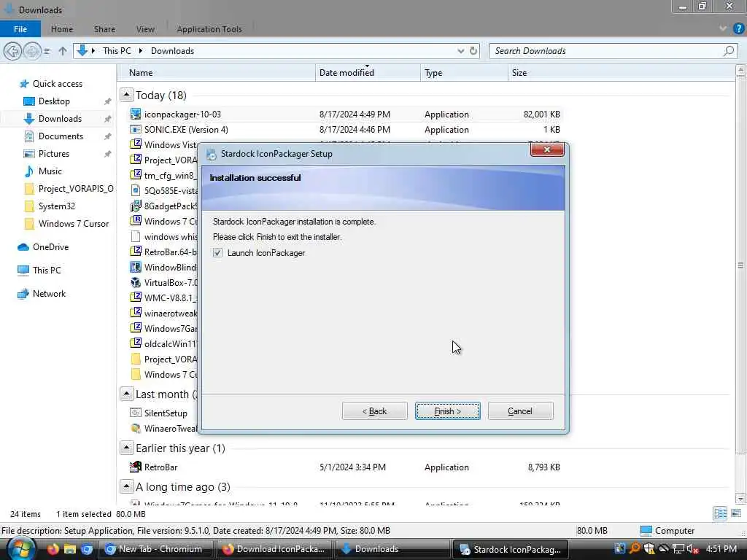Open System32 folder in sidebar

tap(50, 206)
